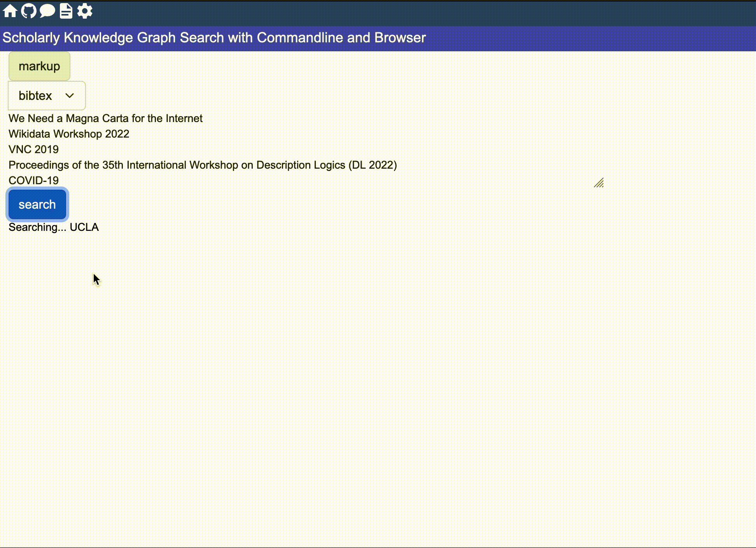Click the markup label button

point(39,66)
